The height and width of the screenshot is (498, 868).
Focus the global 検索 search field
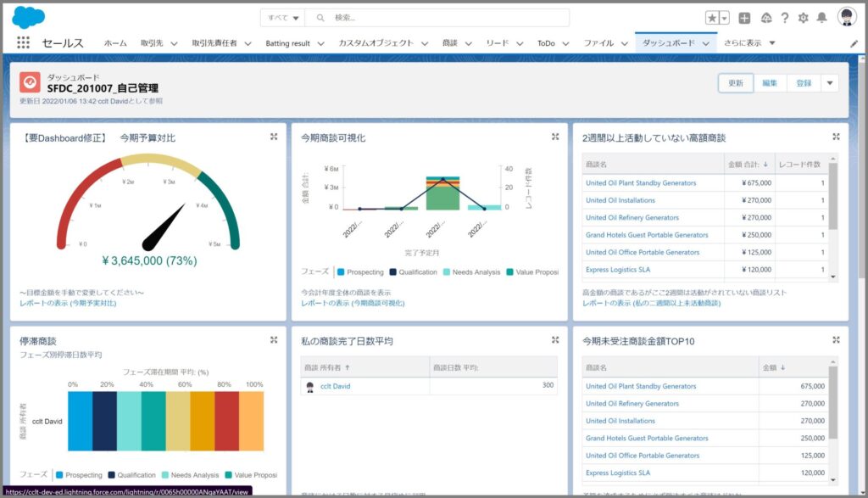(441, 18)
